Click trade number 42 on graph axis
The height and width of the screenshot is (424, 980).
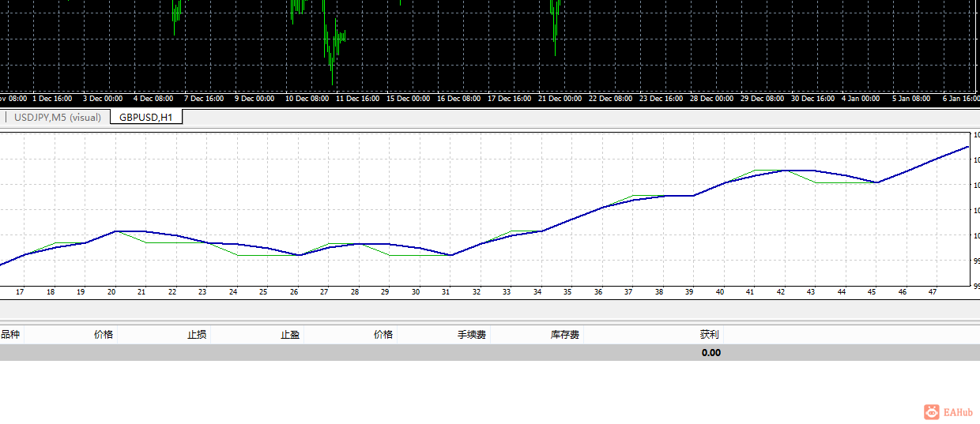tap(781, 292)
